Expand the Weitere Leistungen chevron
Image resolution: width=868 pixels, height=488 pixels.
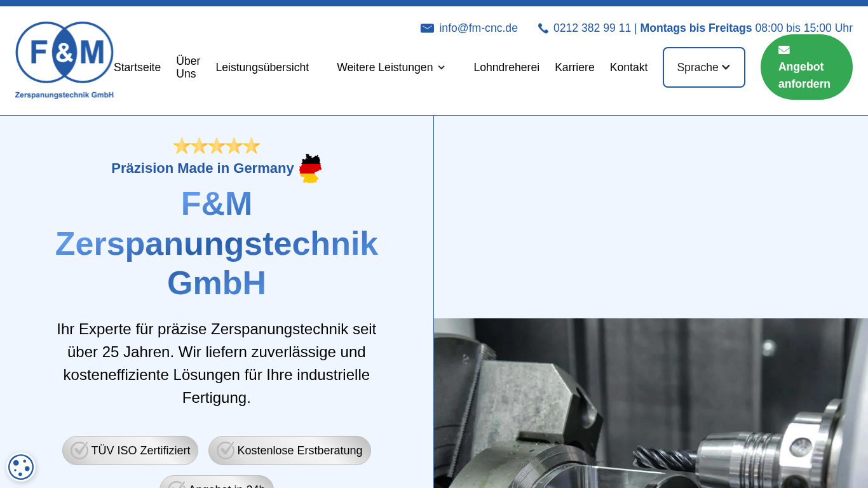pyautogui.click(x=441, y=67)
